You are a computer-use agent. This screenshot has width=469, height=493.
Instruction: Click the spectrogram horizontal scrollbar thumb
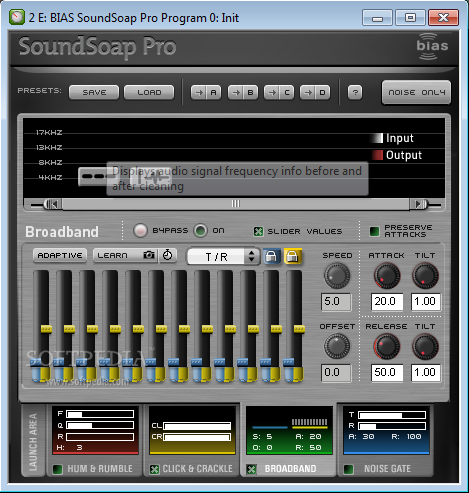[236, 204]
